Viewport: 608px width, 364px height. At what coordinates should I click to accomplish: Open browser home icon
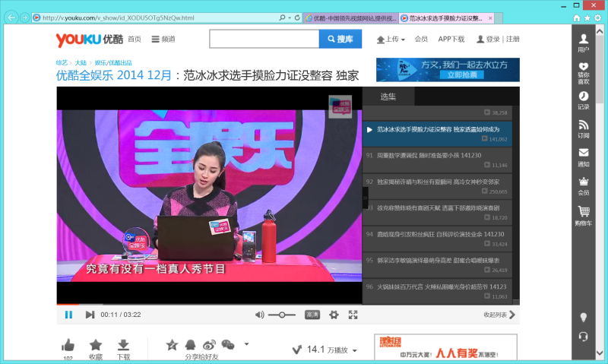(577, 17)
